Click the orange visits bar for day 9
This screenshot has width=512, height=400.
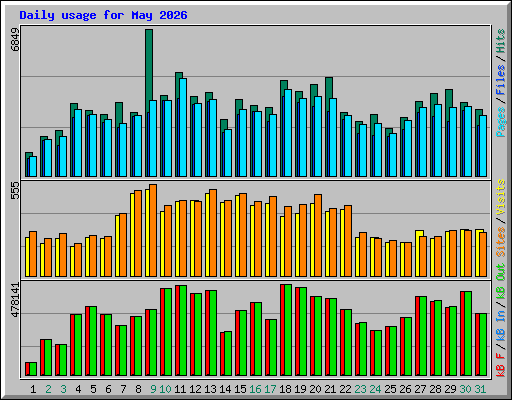[153, 230]
